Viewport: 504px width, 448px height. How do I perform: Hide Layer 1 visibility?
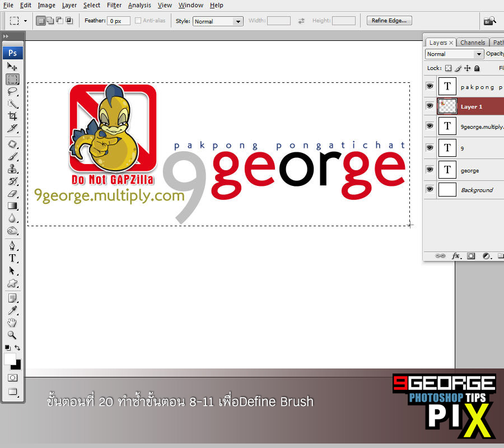[x=430, y=105]
